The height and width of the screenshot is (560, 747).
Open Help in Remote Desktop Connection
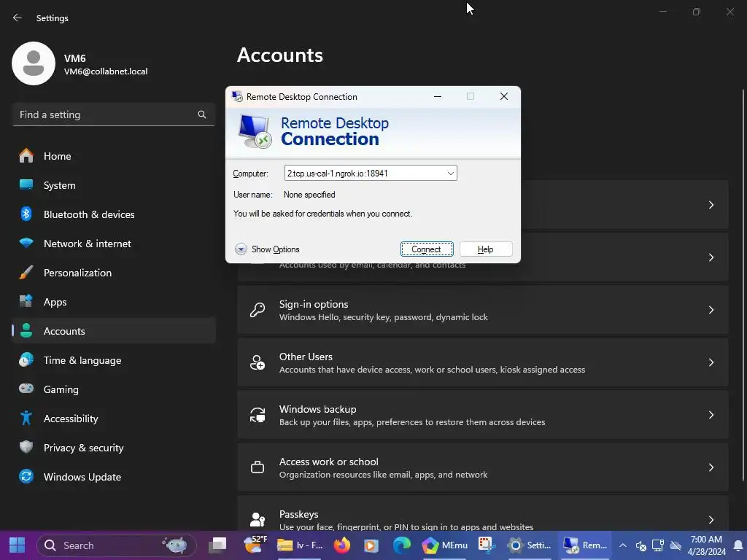(x=485, y=249)
